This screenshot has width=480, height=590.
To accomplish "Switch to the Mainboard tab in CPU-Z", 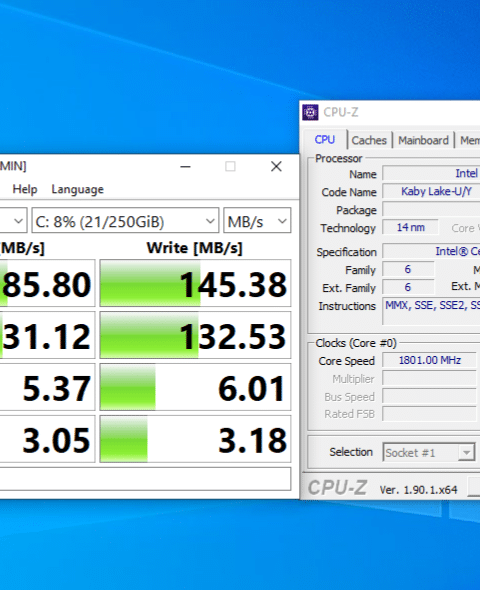I will point(423,140).
